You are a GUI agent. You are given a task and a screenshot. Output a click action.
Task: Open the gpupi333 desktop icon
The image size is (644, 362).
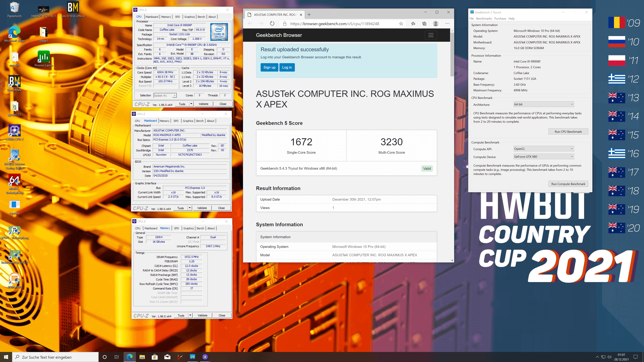pos(14,108)
